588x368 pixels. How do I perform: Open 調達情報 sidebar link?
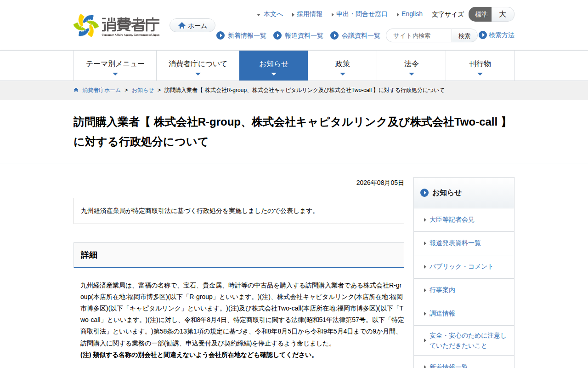464,314
